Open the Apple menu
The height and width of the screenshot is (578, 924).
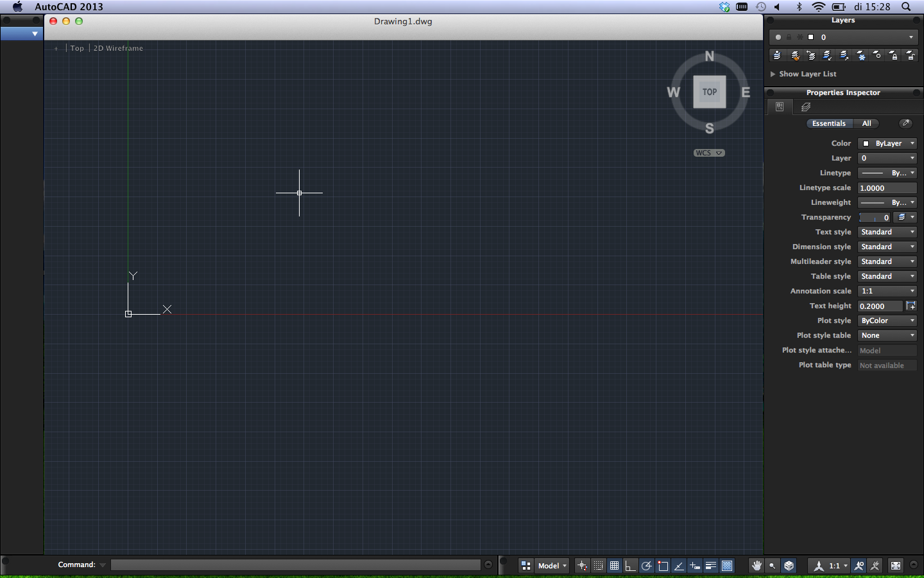pos(17,6)
